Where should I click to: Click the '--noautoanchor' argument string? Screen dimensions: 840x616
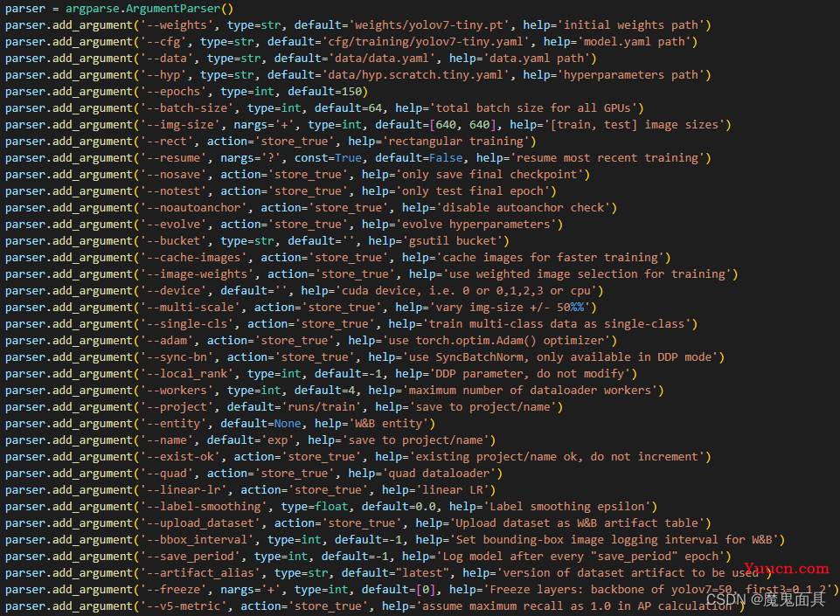[x=193, y=208]
